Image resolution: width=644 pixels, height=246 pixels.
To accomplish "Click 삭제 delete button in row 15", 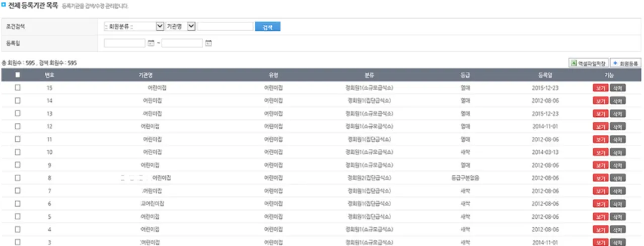I will pyautogui.click(x=618, y=88).
